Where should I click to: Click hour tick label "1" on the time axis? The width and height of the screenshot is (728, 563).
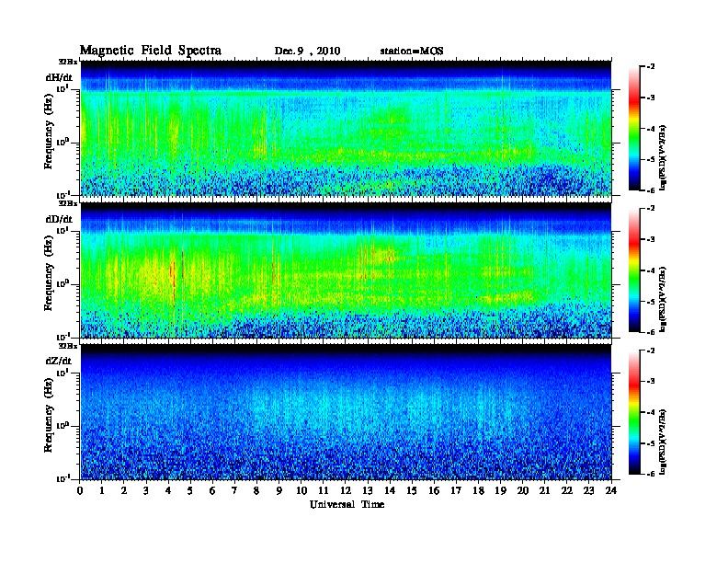(x=102, y=491)
